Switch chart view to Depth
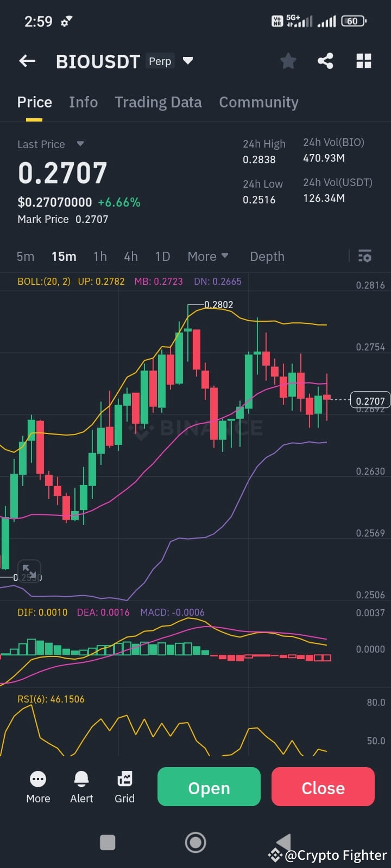This screenshot has width=391, height=868. pyautogui.click(x=267, y=256)
